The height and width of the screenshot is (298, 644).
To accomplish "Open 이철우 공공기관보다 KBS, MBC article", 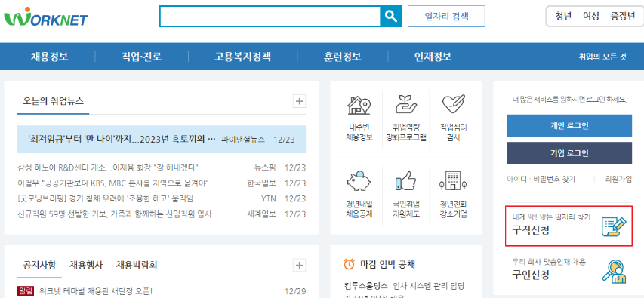I will [x=113, y=183].
